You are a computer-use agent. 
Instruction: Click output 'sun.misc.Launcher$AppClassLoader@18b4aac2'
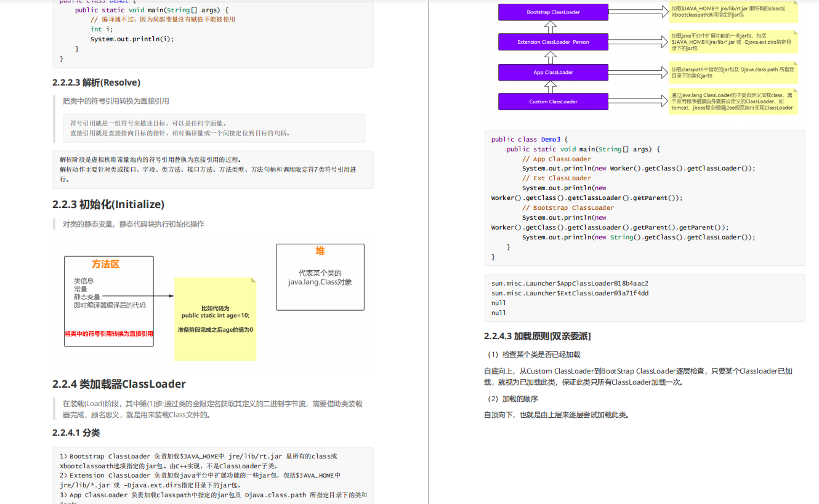click(x=570, y=283)
